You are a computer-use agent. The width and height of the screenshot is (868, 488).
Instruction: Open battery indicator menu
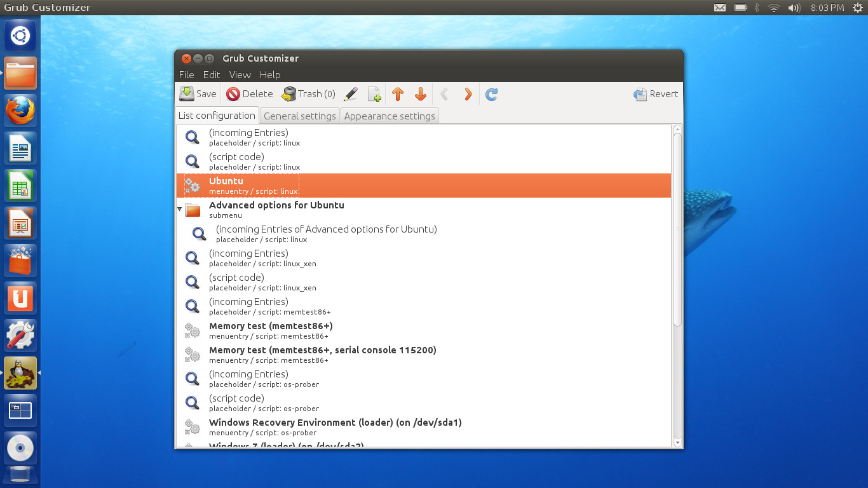(740, 8)
